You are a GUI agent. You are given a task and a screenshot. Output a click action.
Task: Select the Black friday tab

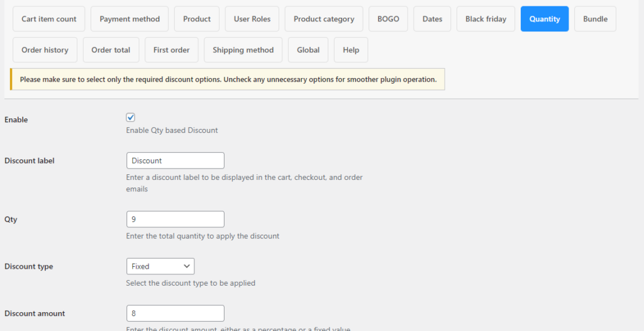[486, 19]
